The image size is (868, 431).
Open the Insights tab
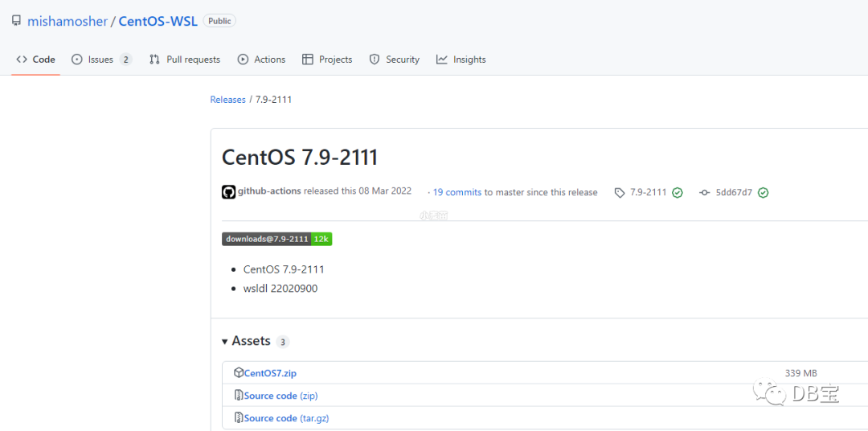tap(461, 60)
